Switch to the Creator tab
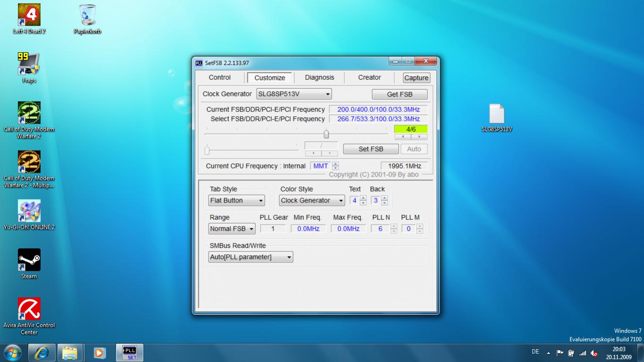 [369, 77]
